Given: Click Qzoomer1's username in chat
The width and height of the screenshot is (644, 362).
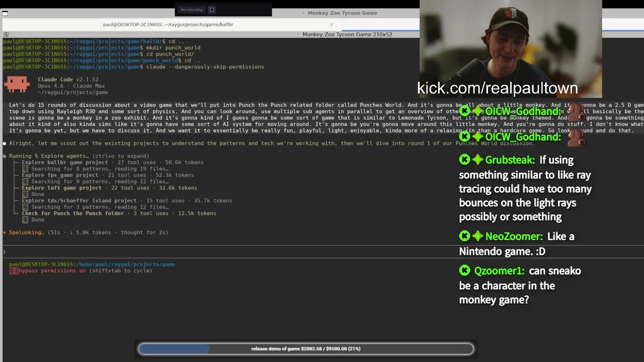Looking at the screenshot, I should [499, 271].
